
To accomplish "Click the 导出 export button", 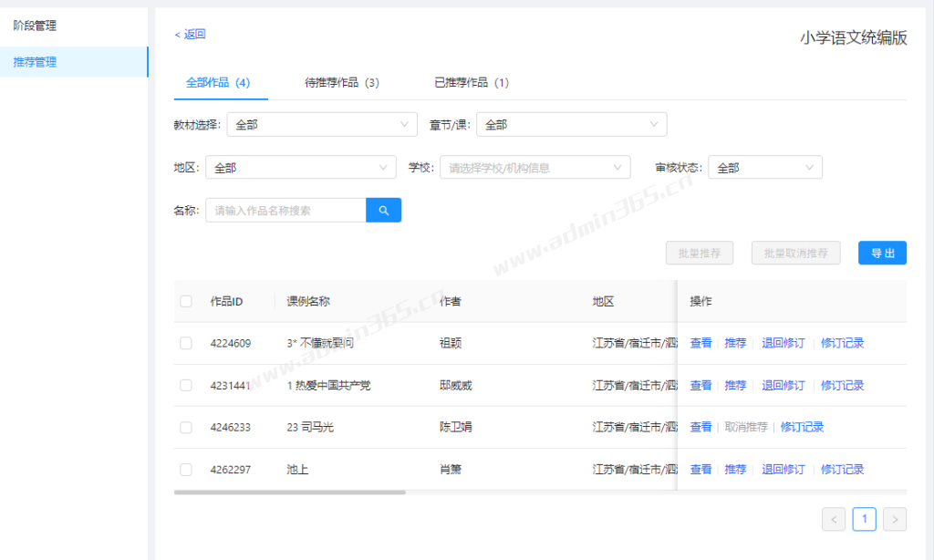I will point(882,254).
